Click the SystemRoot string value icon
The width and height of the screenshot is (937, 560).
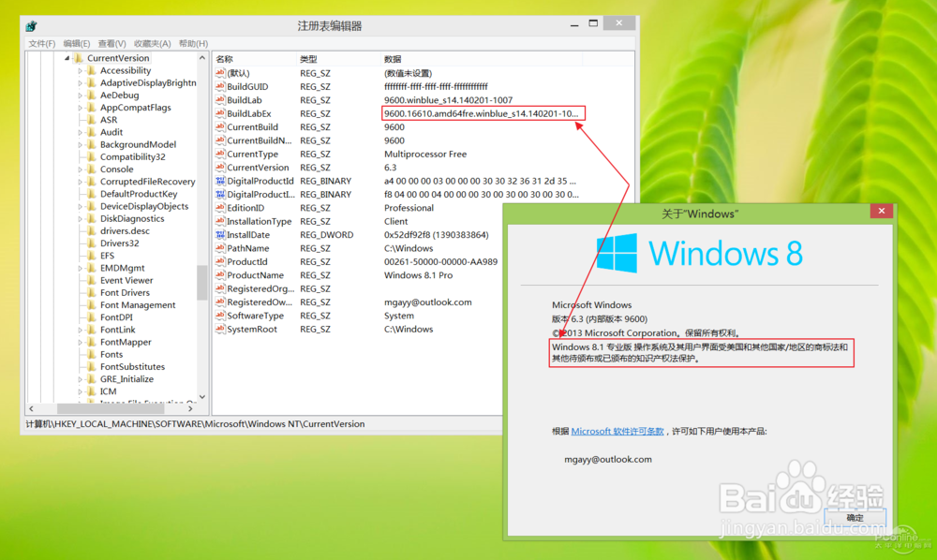220,329
